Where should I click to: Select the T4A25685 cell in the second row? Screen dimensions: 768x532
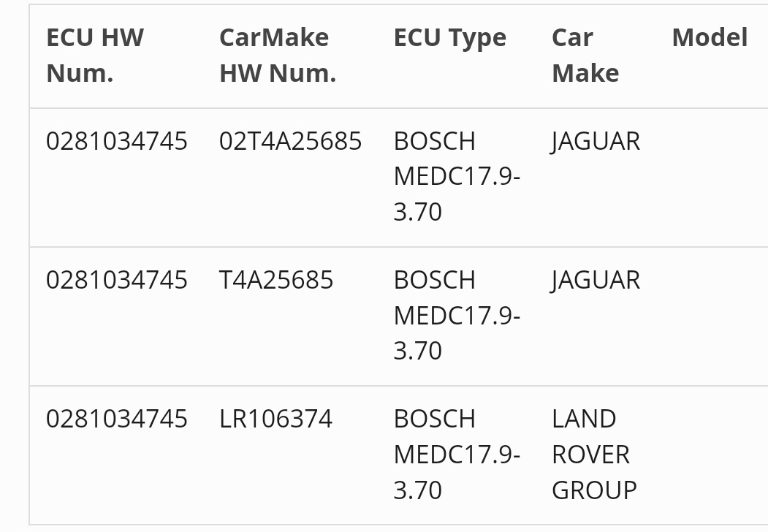pos(276,280)
